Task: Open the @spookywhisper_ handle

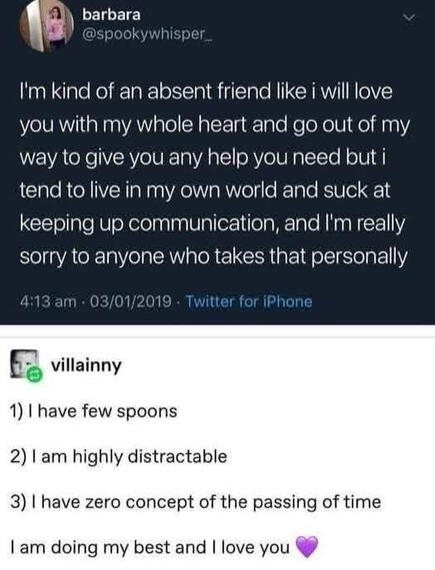Action: point(147,34)
